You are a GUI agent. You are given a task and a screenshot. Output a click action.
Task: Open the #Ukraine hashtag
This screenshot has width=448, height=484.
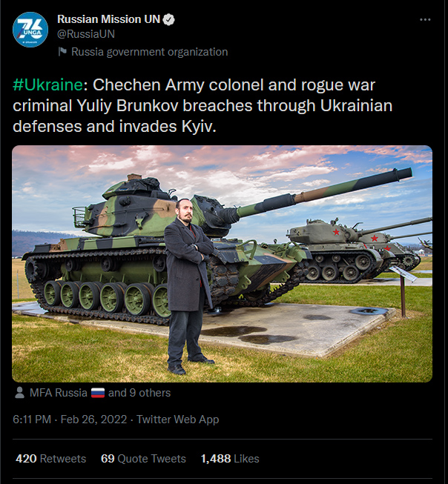(47, 84)
